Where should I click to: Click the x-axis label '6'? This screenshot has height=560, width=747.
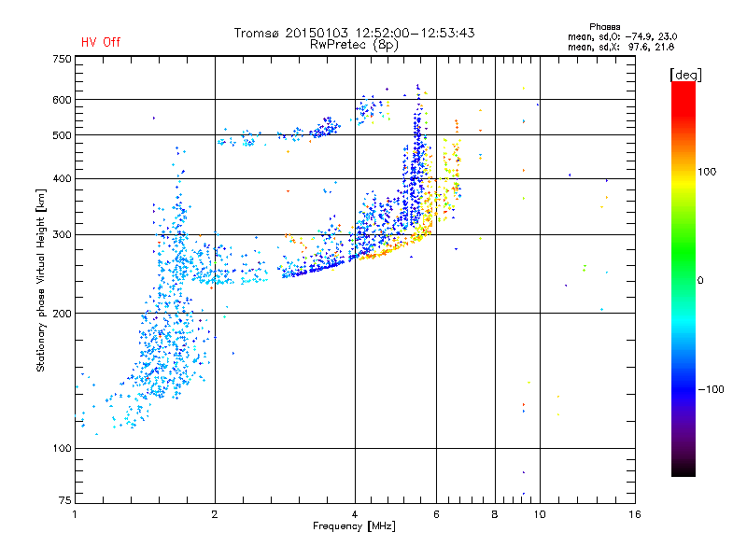point(436,514)
